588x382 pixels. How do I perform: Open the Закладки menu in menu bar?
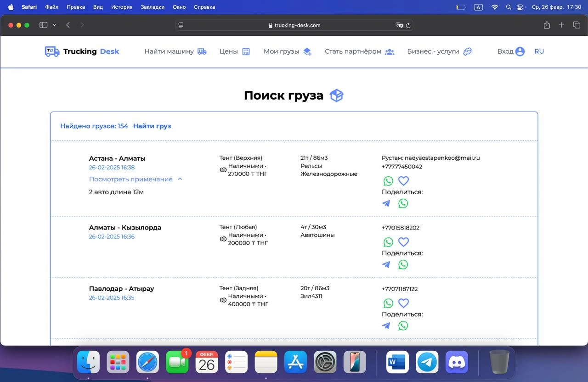tap(152, 7)
